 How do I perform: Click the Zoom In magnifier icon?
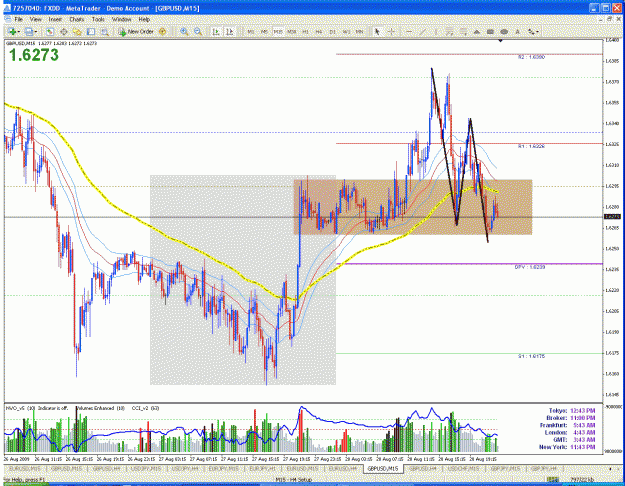(184, 31)
